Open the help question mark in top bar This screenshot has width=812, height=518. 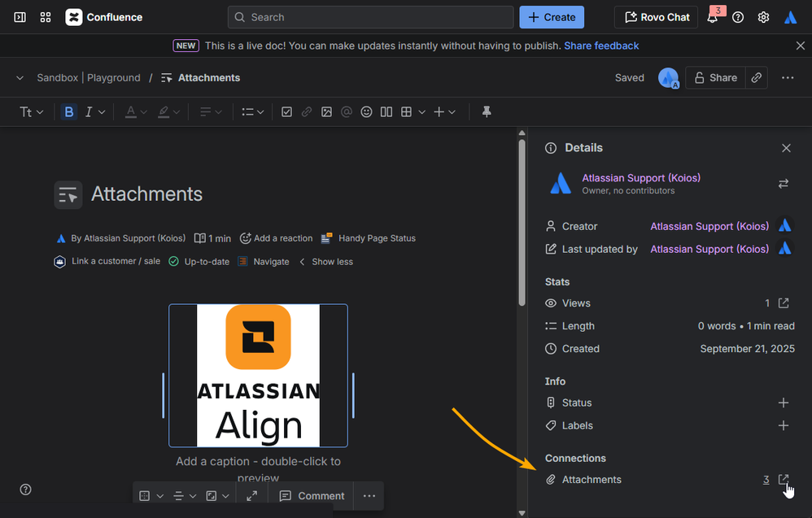pos(738,17)
